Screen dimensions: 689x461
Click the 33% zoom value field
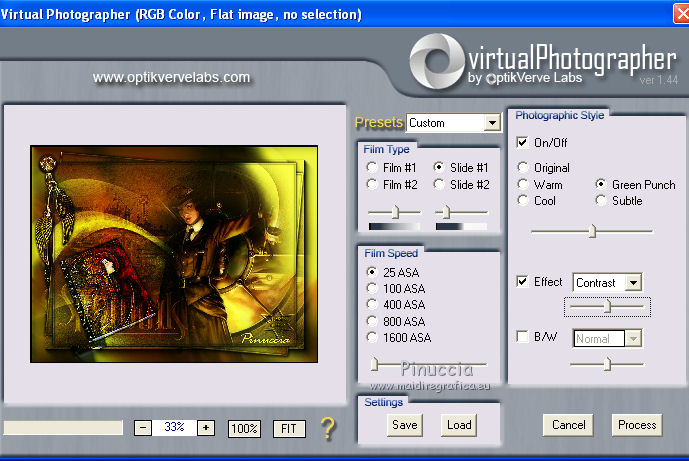click(174, 427)
